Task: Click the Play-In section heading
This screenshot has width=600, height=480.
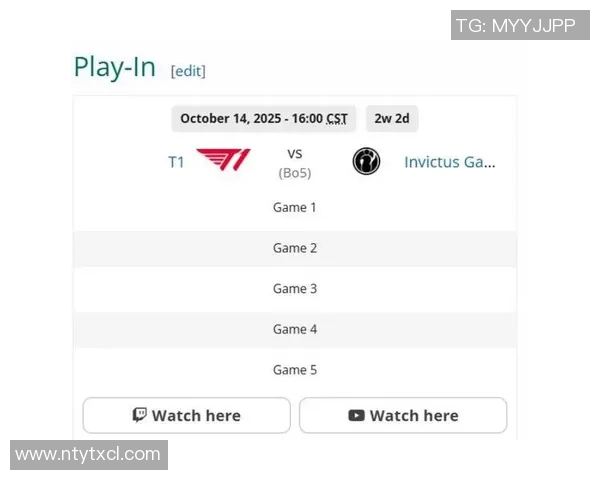Action: click(115, 67)
